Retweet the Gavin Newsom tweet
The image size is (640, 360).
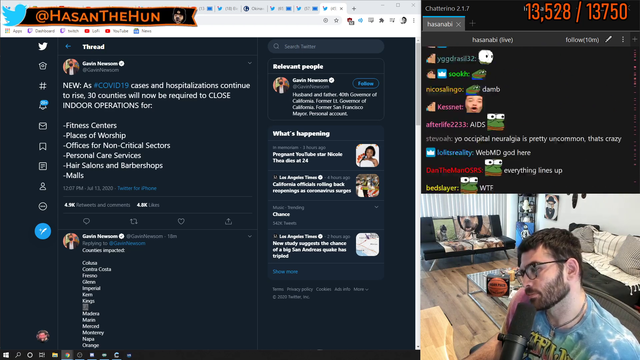(133, 221)
